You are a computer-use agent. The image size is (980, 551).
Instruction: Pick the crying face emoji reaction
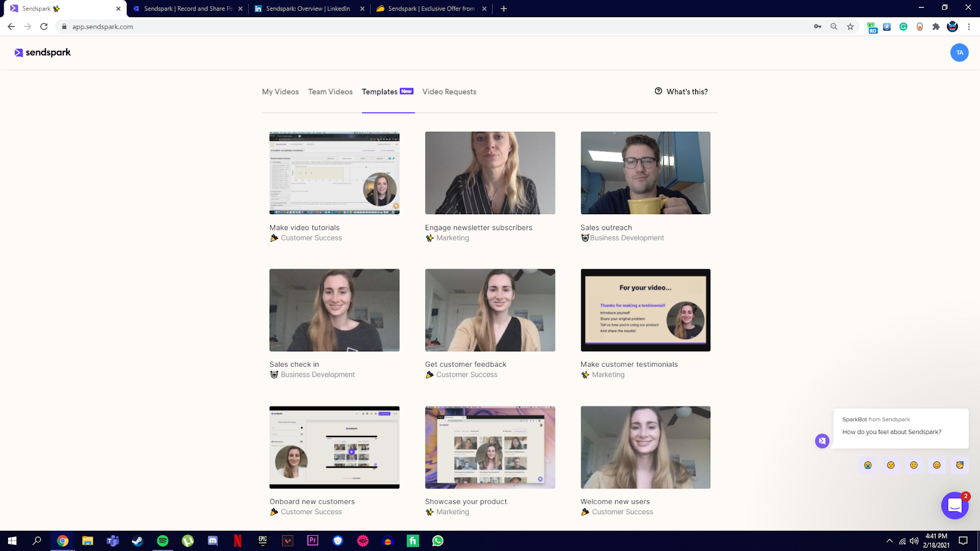point(868,465)
